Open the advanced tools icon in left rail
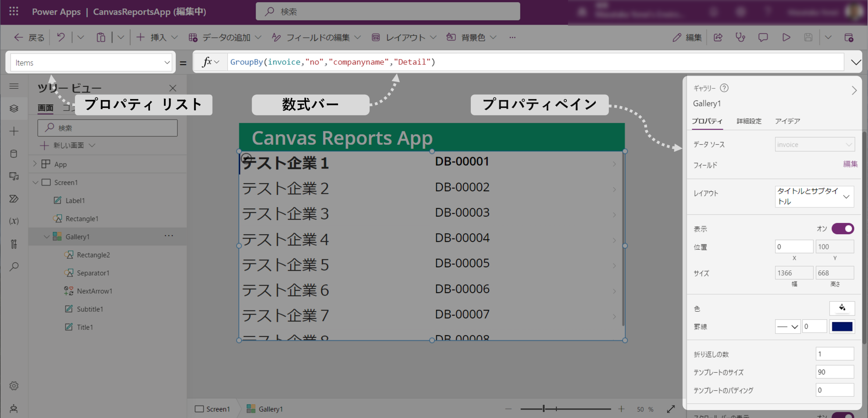 coord(14,244)
